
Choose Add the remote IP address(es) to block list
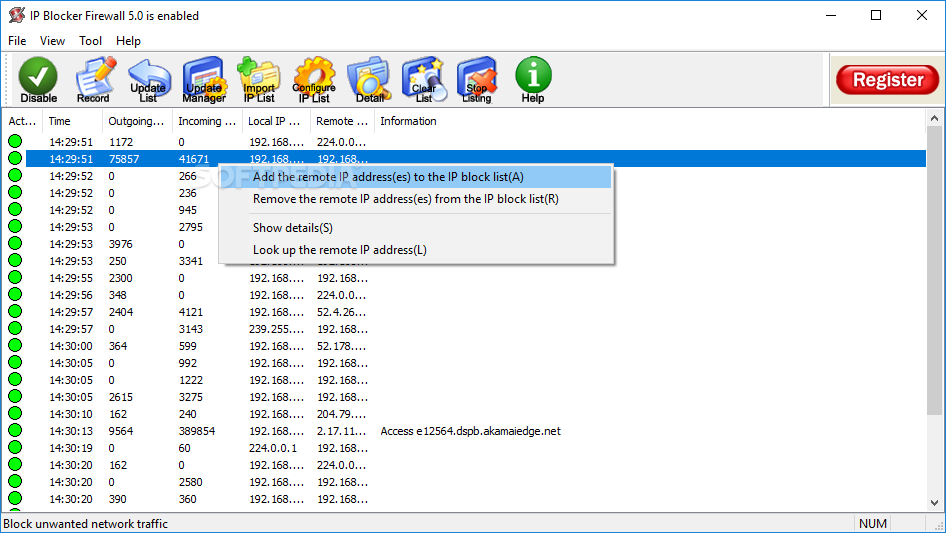point(416,177)
